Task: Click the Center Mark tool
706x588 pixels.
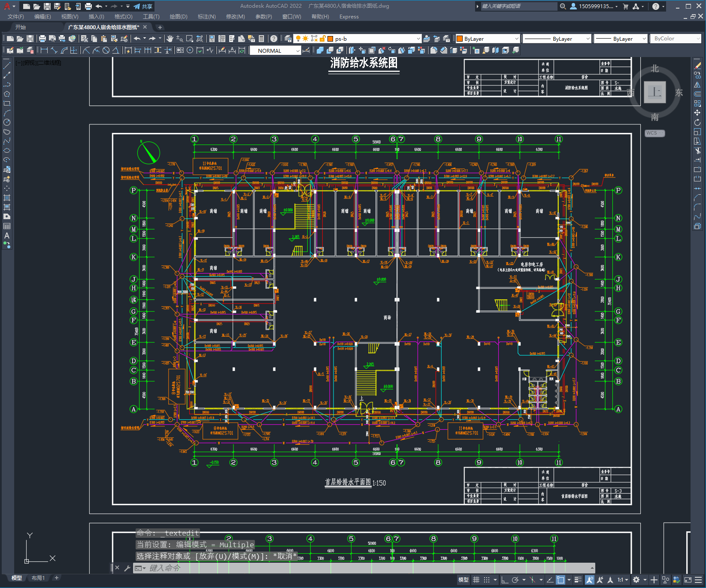Action: pos(190,50)
